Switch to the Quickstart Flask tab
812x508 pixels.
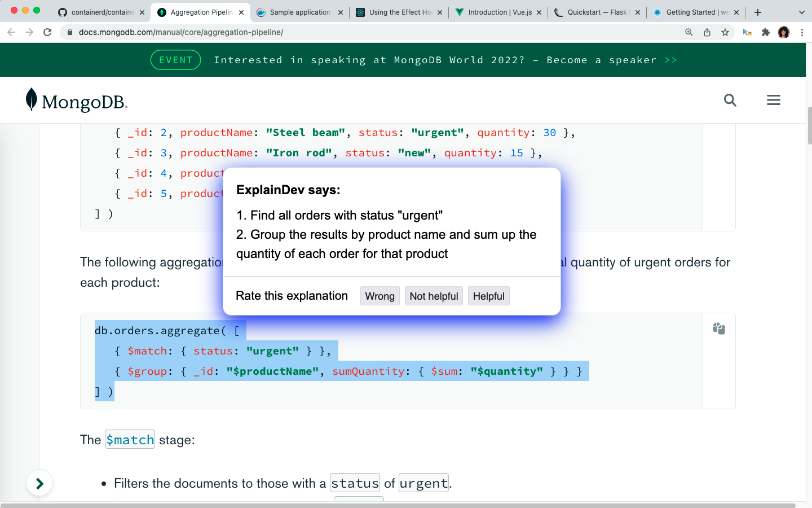point(596,12)
